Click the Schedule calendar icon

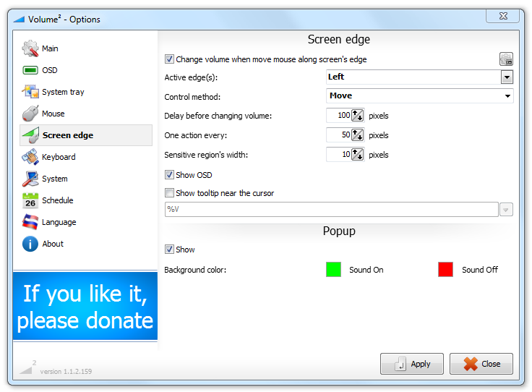[x=30, y=200]
